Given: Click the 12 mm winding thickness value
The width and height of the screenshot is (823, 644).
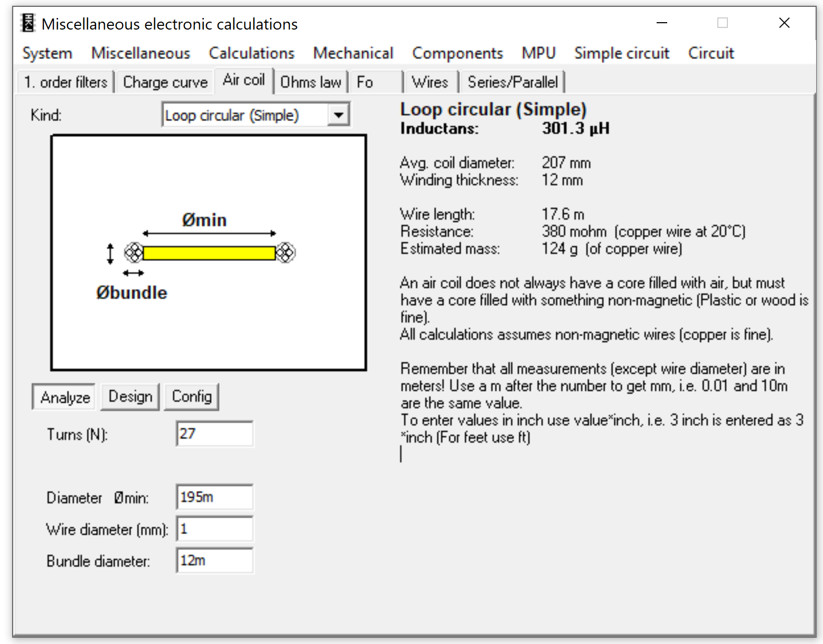Looking at the screenshot, I should pyautogui.click(x=562, y=180).
